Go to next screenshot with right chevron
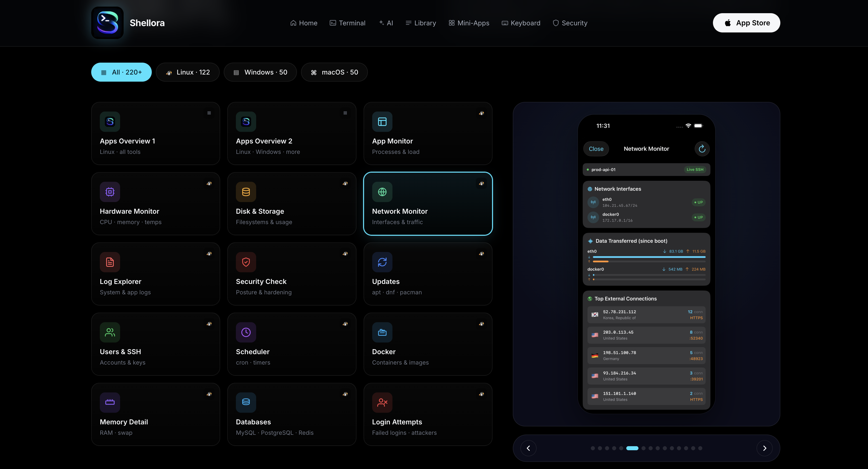 coord(764,448)
